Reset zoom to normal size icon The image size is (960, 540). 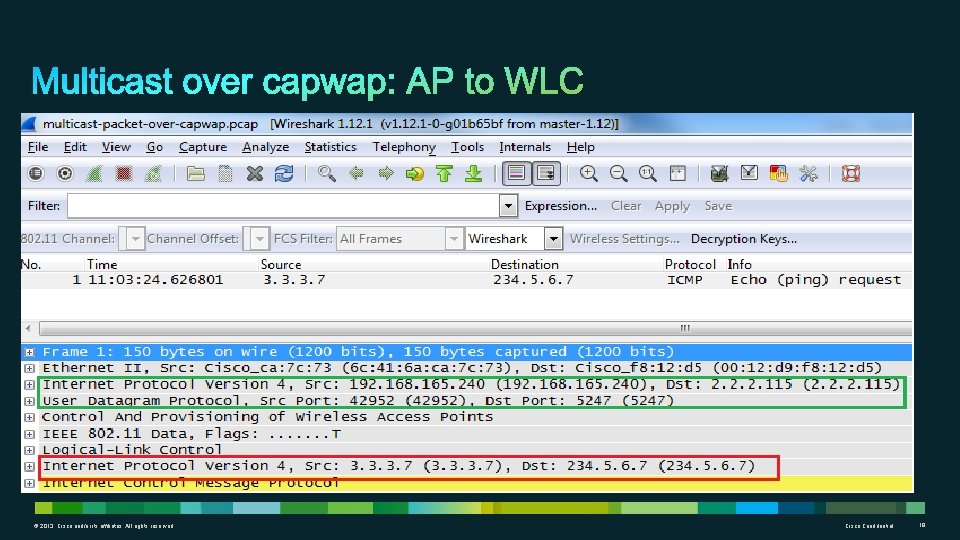pyautogui.click(x=648, y=174)
